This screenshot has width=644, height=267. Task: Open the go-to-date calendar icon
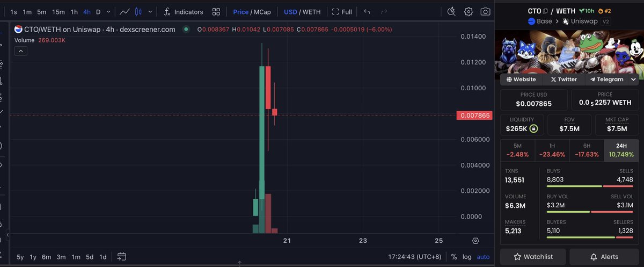[121, 256]
